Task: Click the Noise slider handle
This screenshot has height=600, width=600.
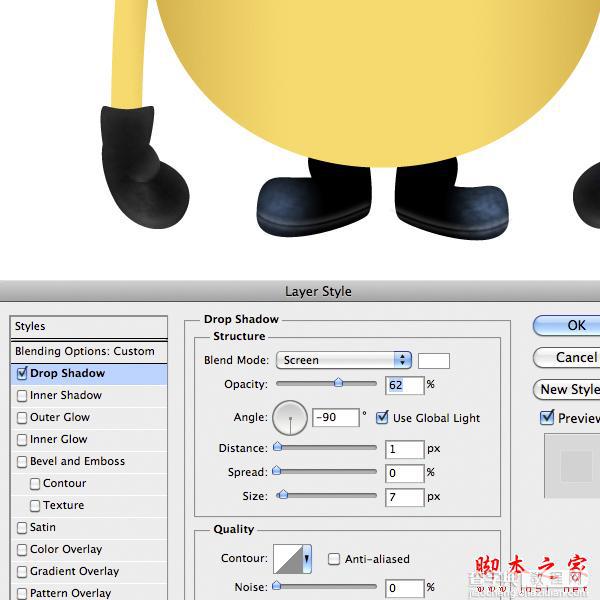Action: click(x=276, y=585)
